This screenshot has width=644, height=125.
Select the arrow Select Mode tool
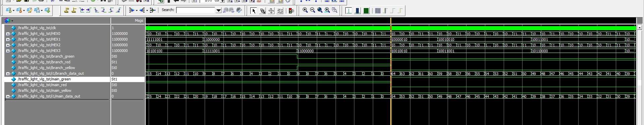point(254,11)
